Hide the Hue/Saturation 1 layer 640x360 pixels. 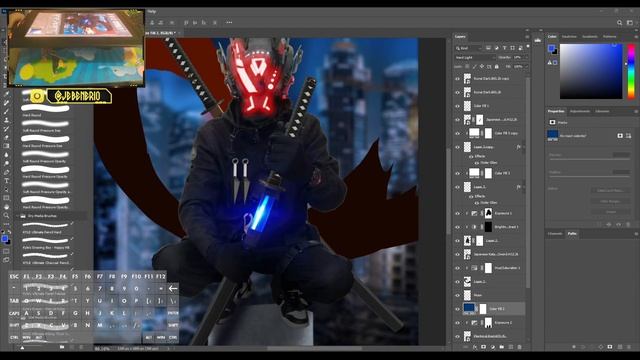(x=458, y=268)
